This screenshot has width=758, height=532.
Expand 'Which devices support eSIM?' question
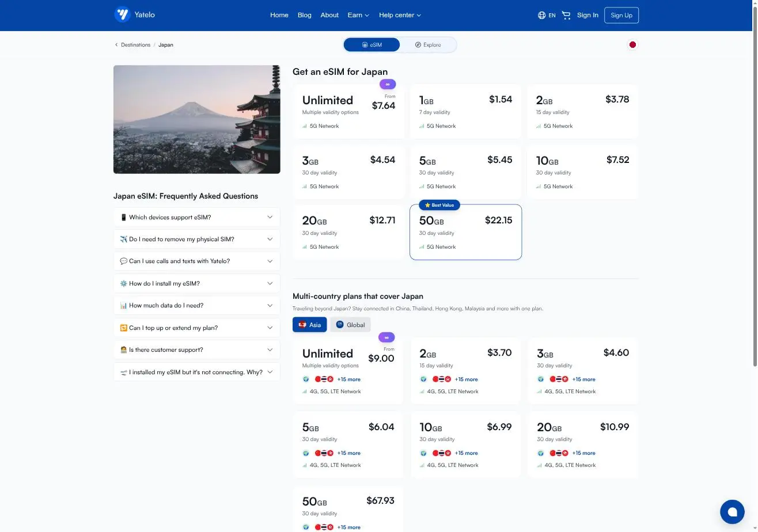point(196,218)
